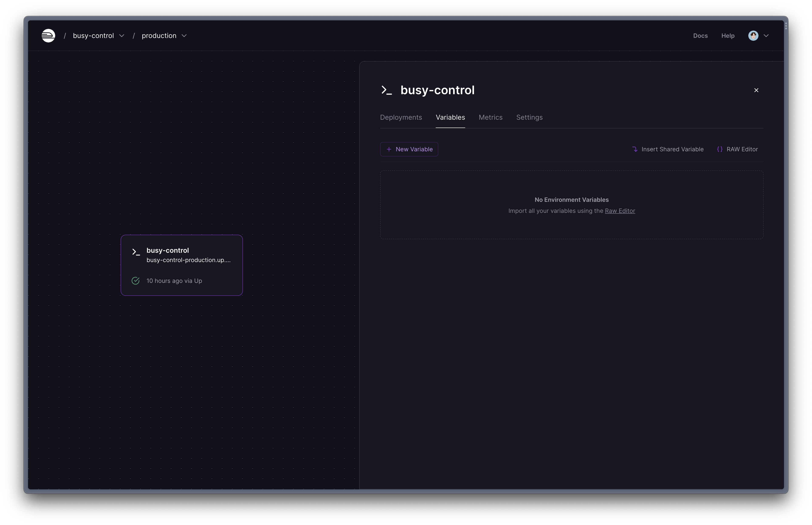The width and height of the screenshot is (812, 525).
Task: Switch to the Deployments tab
Action: point(401,117)
